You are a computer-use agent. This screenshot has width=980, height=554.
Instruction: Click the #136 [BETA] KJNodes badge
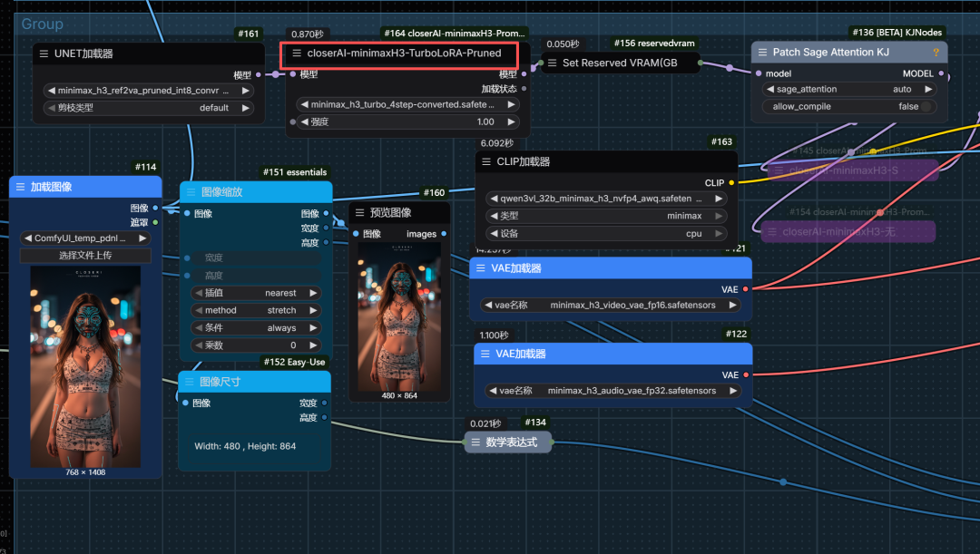coord(897,33)
